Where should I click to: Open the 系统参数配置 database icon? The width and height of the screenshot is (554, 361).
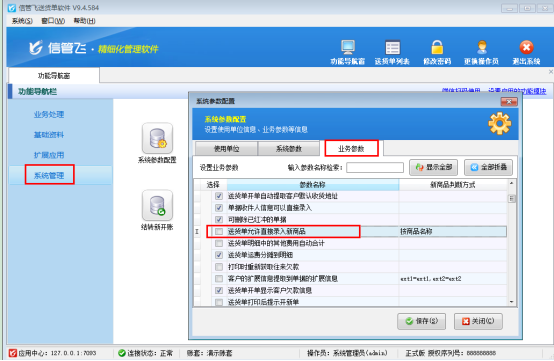click(x=157, y=138)
